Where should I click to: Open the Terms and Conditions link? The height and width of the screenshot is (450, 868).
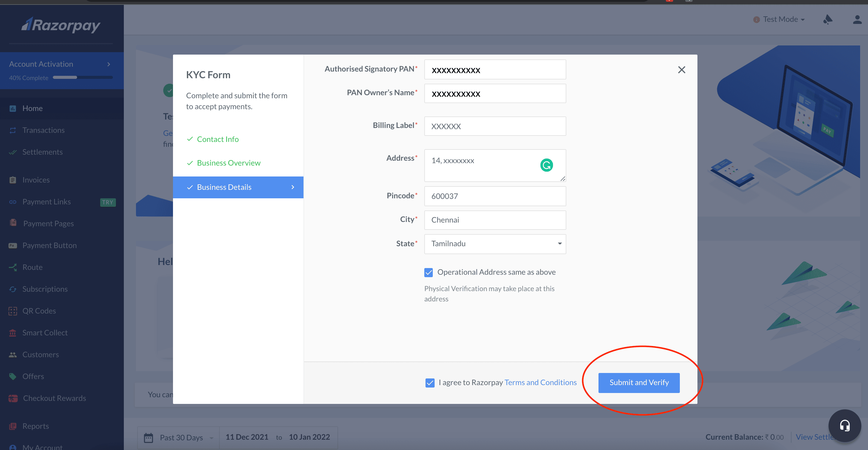[540, 383]
